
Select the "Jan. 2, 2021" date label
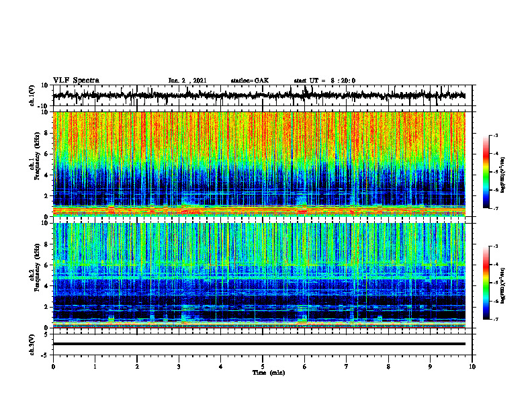pyautogui.click(x=187, y=81)
